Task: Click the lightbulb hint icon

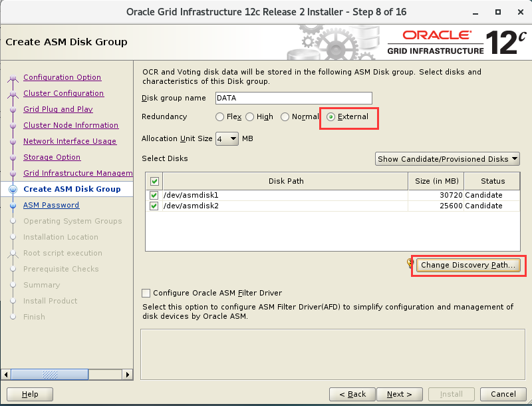Action: [x=410, y=263]
